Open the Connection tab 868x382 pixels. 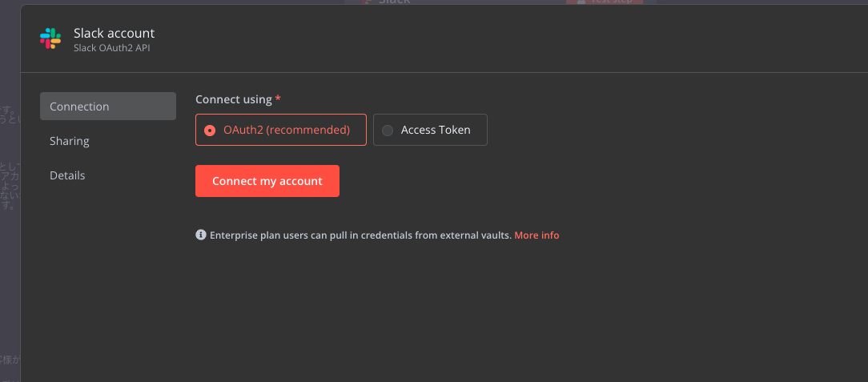(x=108, y=107)
